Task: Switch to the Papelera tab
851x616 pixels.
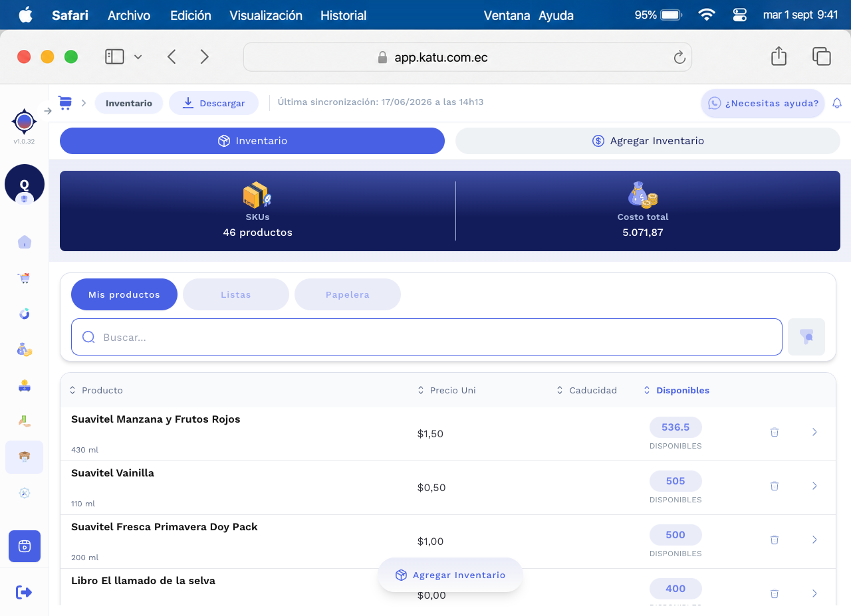Action: coord(348,294)
